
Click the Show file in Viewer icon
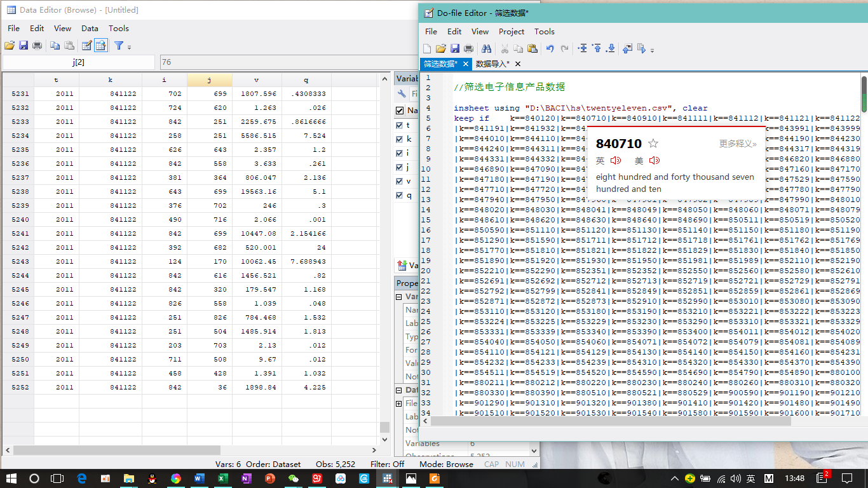[628, 49]
